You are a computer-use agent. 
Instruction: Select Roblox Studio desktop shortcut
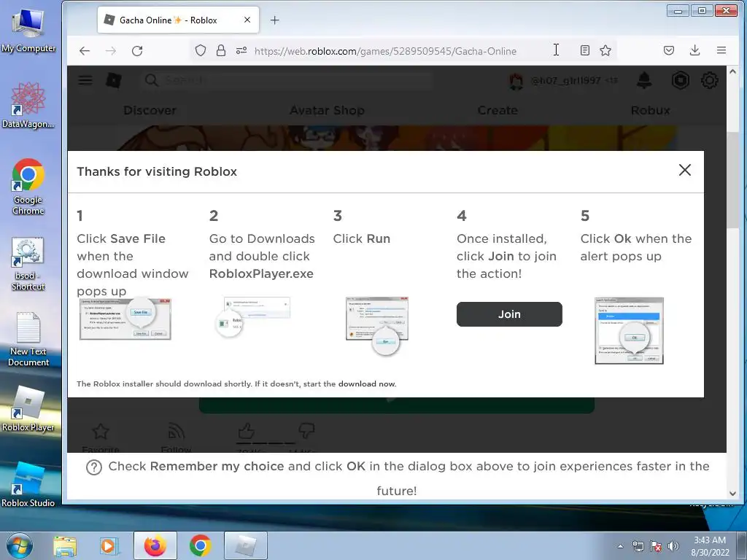coord(28,484)
